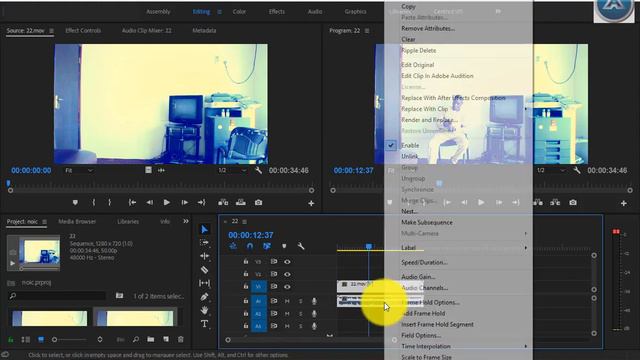Switch to Effects workspace tab

coord(277,11)
